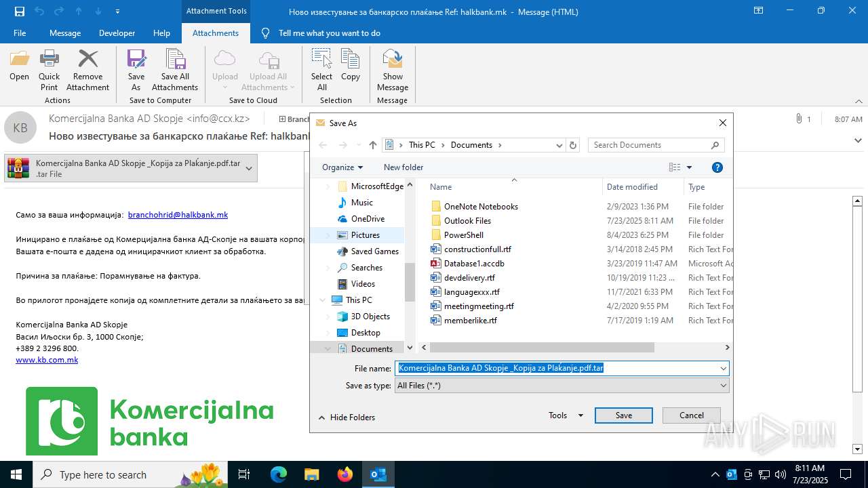The image size is (868, 488).
Task: Switch to the Message ribbon tab
Action: click(65, 33)
